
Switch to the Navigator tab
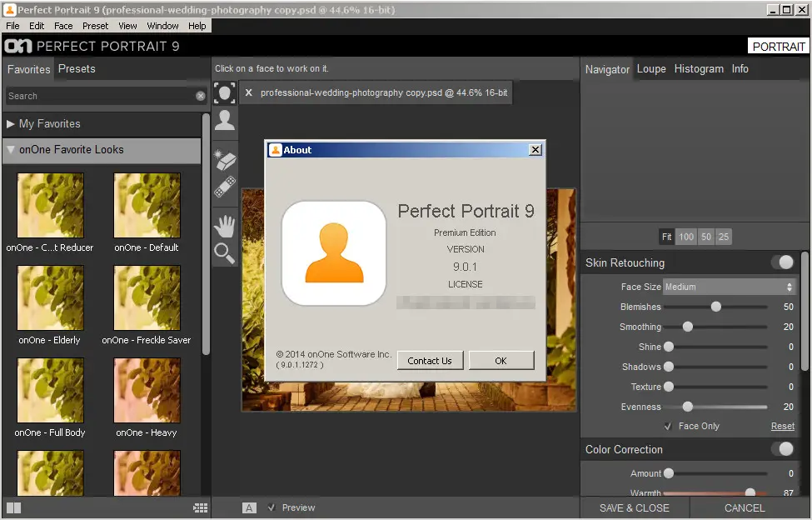(607, 69)
